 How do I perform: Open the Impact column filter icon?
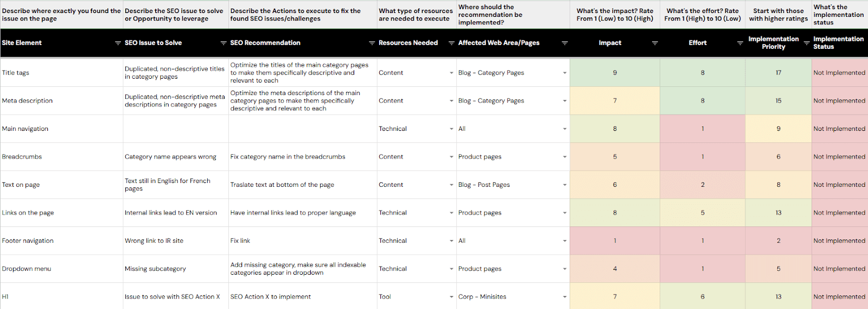tap(654, 43)
